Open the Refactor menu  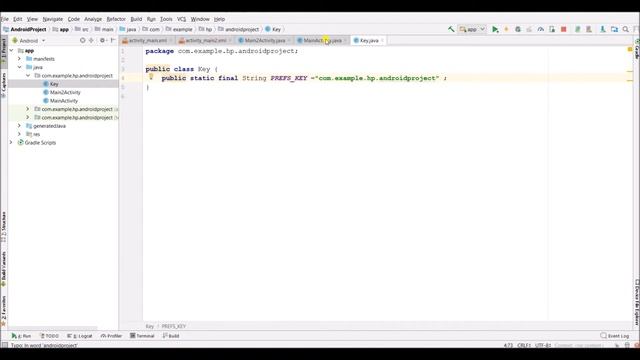click(x=116, y=19)
